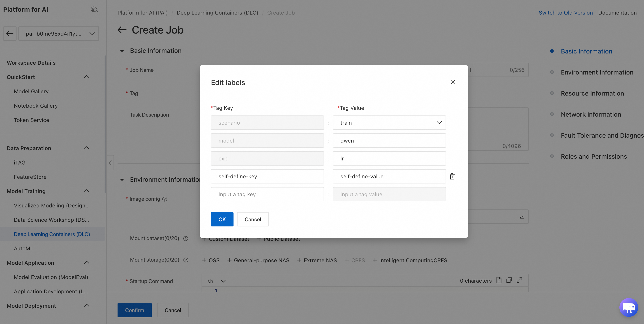The image size is (644, 324).
Task: Click the globe language icon in sidebar header
Action: pos(94,10)
